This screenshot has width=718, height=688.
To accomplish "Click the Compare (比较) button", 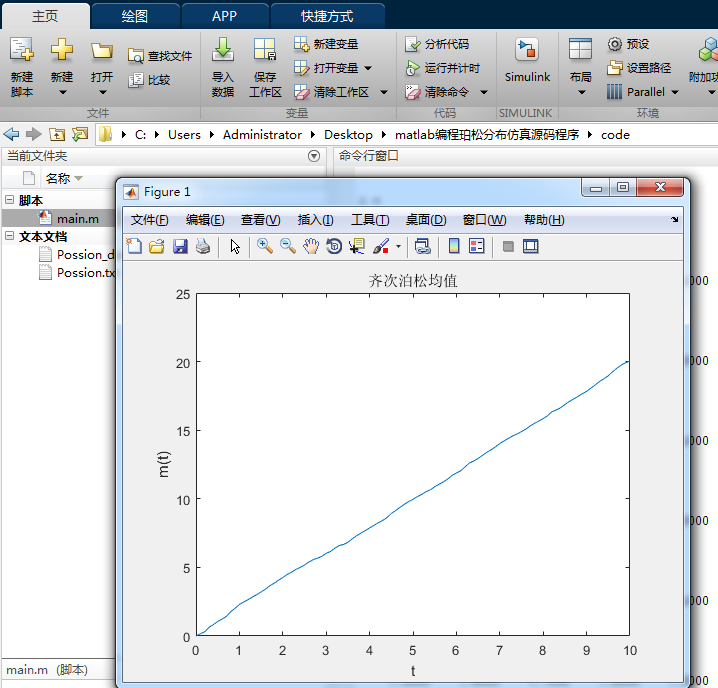I will (x=149, y=80).
